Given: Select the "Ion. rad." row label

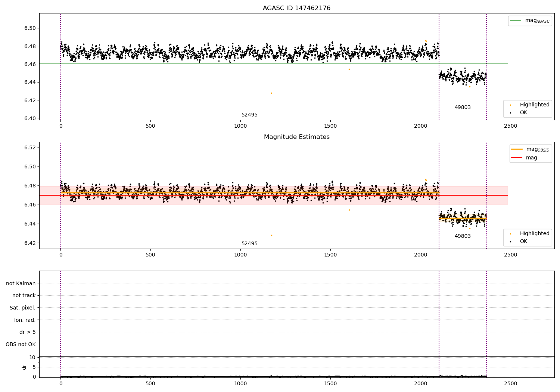Looking at the screenshot, I should pos(25,320).
